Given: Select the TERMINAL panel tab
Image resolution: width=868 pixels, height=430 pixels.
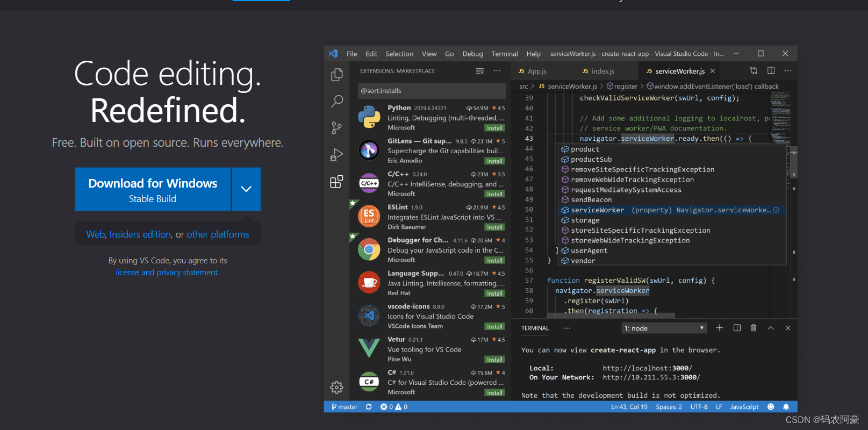Looking at the screenshot, I should 535,328.
